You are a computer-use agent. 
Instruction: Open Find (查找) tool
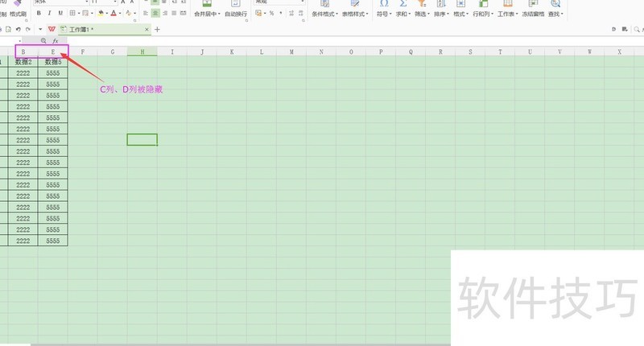(x=555, y=9)
